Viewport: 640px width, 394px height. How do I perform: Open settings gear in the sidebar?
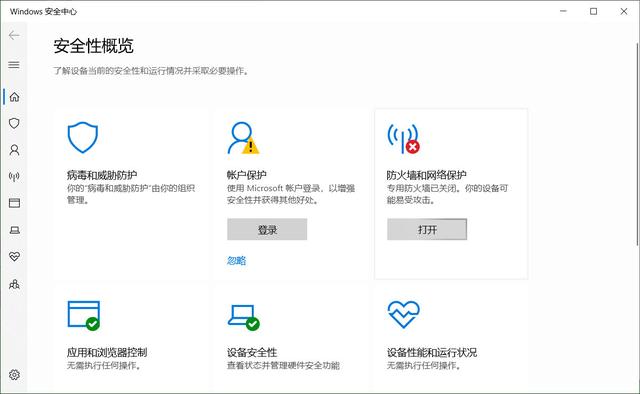click(x=14, y=374)
